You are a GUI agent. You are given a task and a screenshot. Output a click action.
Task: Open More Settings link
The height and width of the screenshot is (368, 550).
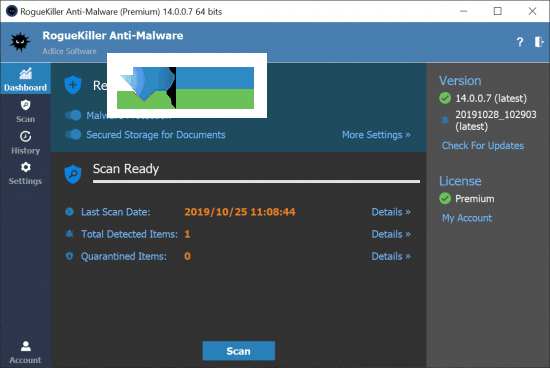point(376,135)
